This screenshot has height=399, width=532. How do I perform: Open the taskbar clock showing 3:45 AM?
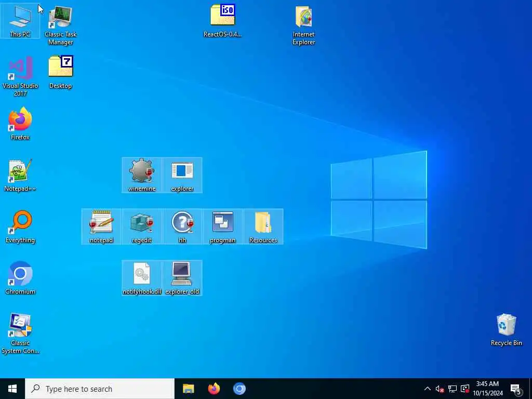pyautogui.click(x=488, y=389)
